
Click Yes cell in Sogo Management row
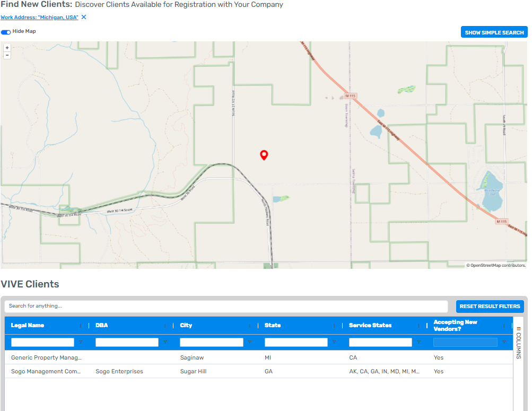[438, 371]
